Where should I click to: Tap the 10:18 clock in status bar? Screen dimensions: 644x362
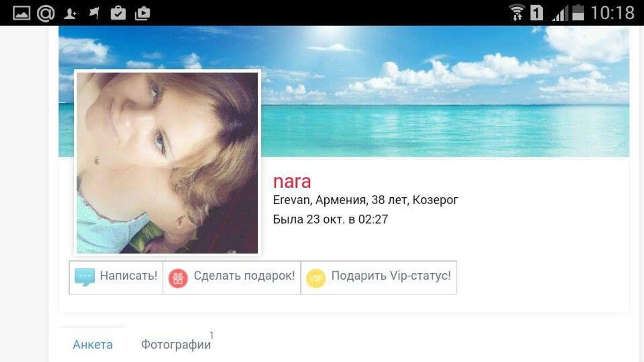[612, 13]
